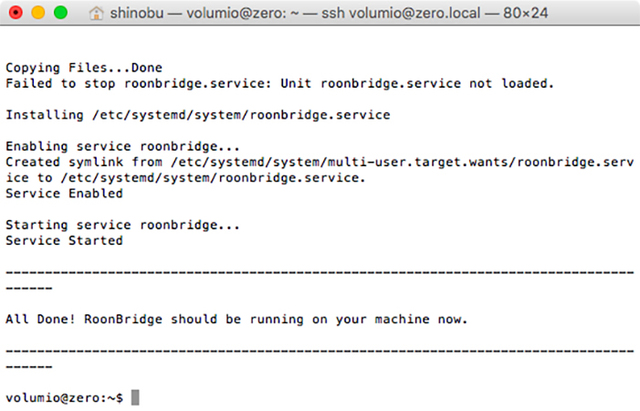640x411 pixels.
Task: Click the green full-screen zoom button
Action: [59, 14]
